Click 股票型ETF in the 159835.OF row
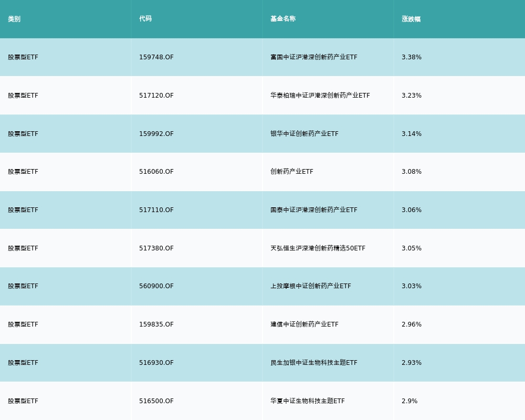This screenshot has width=525, height=420. [x=23, y=324]
